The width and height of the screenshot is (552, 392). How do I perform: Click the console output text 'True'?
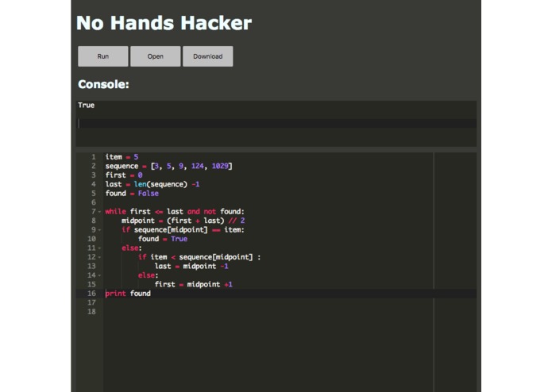tap(87, 105)
